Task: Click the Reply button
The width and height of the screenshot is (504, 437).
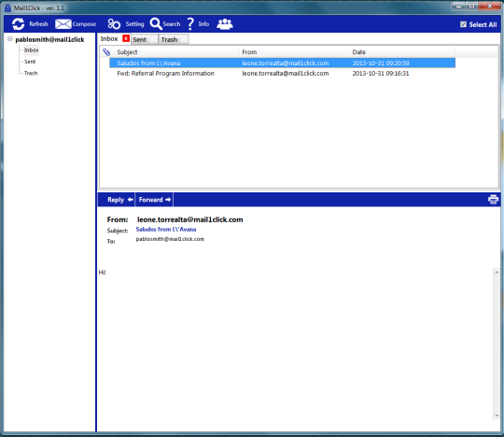Action: point(117,200)
